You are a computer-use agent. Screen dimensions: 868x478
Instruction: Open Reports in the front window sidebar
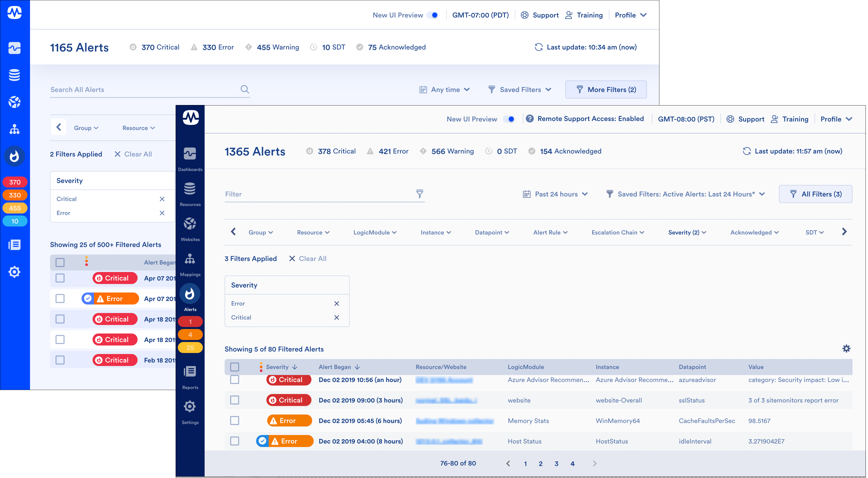190,377
